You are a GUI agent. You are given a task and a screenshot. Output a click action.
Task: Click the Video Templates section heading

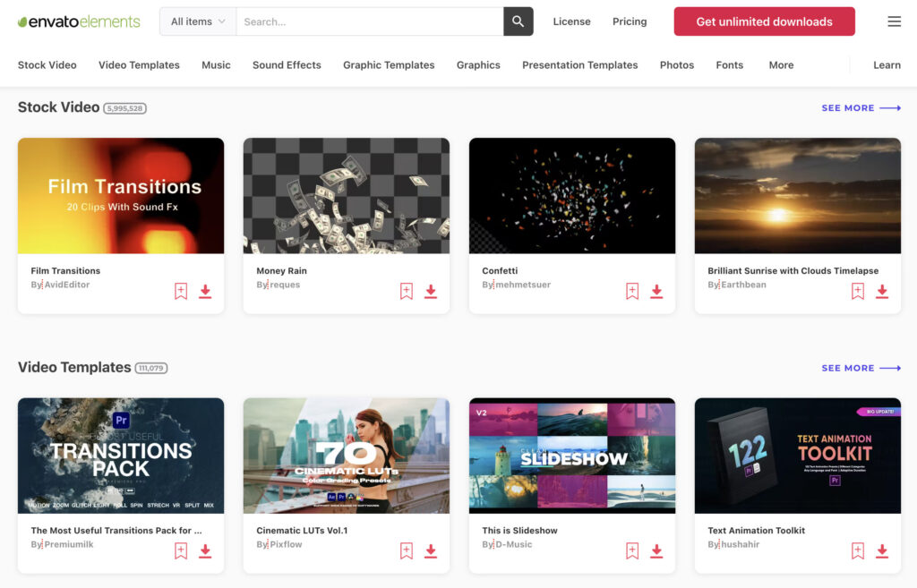coord(74,368)
